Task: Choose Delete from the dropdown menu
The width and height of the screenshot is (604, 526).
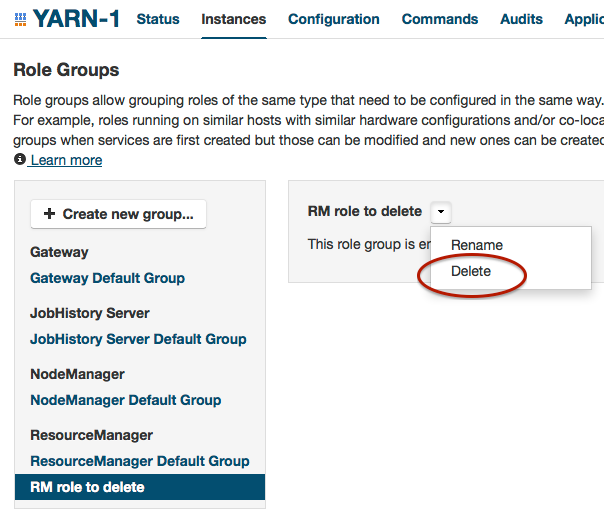Action: 471,271
